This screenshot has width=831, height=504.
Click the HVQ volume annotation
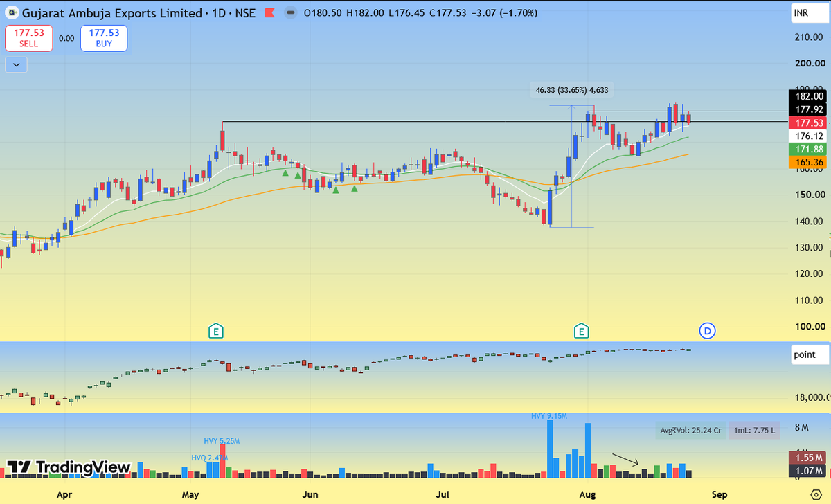[x=210, y=458]
